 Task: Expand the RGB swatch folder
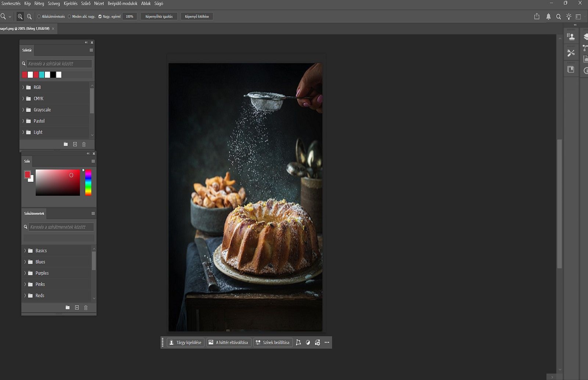(23, 88)
